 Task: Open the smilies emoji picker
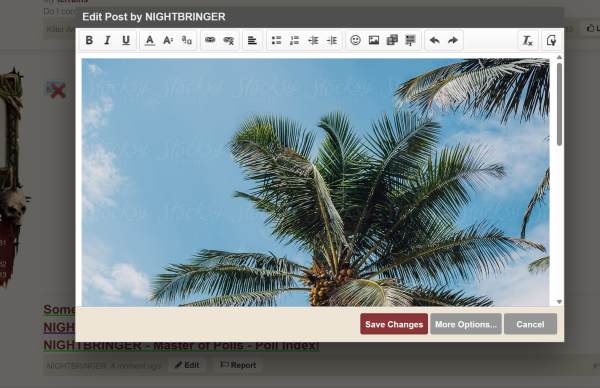pyautogui.click(x=355, y=40)
